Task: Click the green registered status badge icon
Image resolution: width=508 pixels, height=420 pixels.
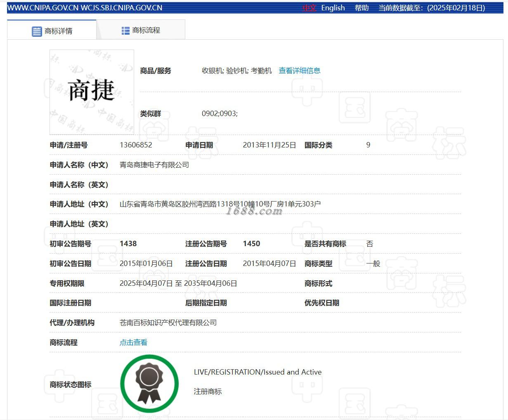Action: pos(149,384)
